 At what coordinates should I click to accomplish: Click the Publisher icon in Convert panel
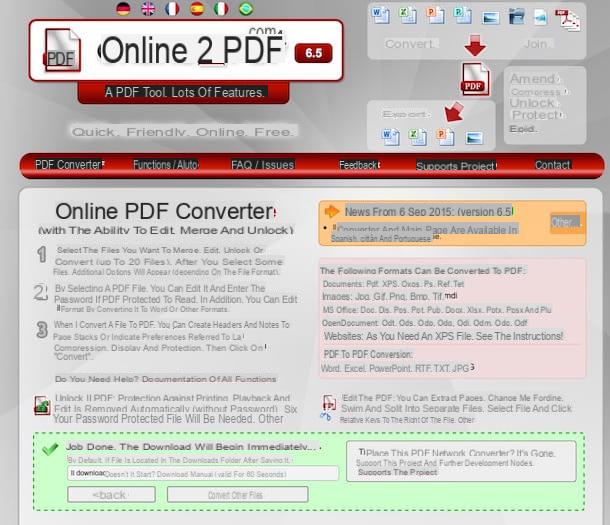pyautogui.click(x=462, y=15)
